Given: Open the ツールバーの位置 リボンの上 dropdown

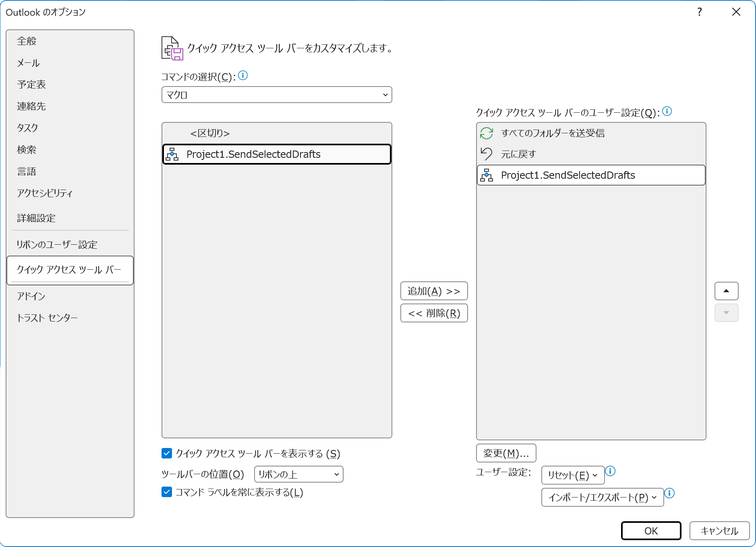Looking at the screenshot, I should point(298,474).
